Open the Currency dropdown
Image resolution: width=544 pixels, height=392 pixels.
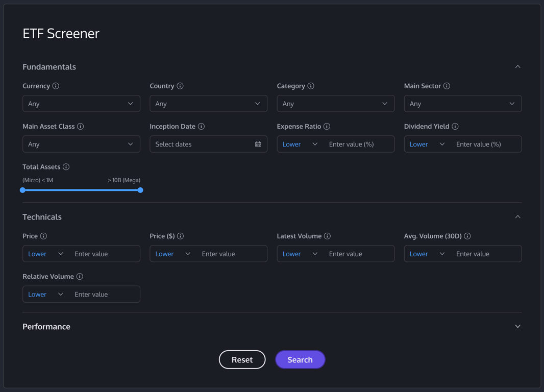pyautogui.click(x=81, y=104)
